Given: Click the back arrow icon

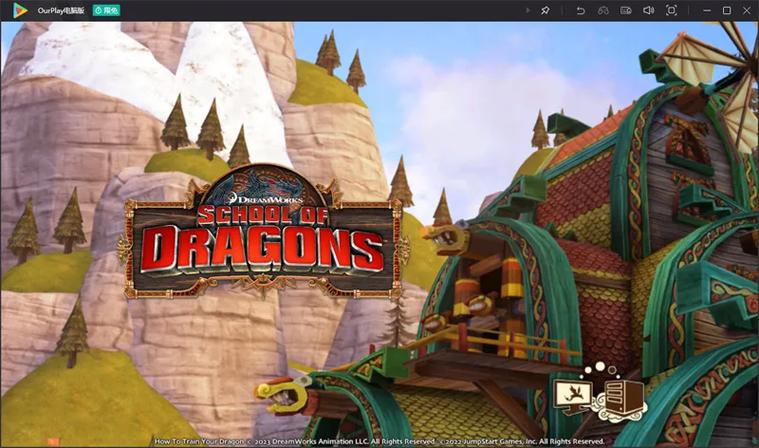Looking at the screenshot, I should coord(580,10).
